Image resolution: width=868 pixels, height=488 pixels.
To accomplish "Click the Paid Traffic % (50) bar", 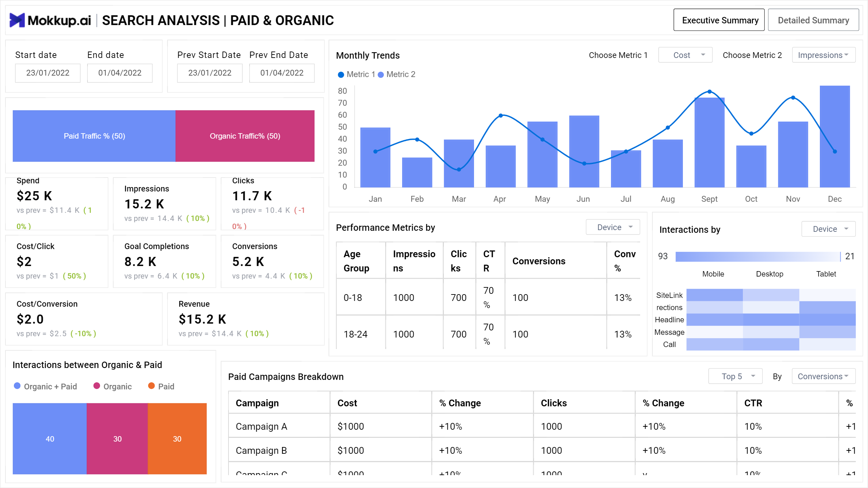I will [94, 136].
